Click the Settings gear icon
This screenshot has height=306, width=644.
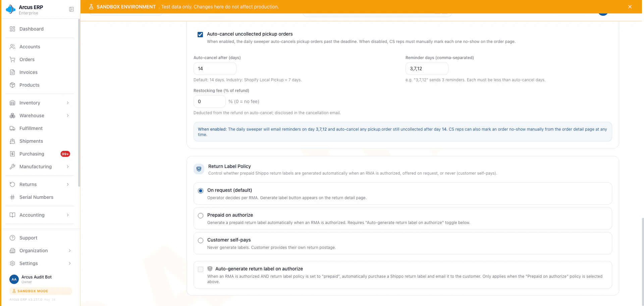pyautogui.click(x=12, y=263)
